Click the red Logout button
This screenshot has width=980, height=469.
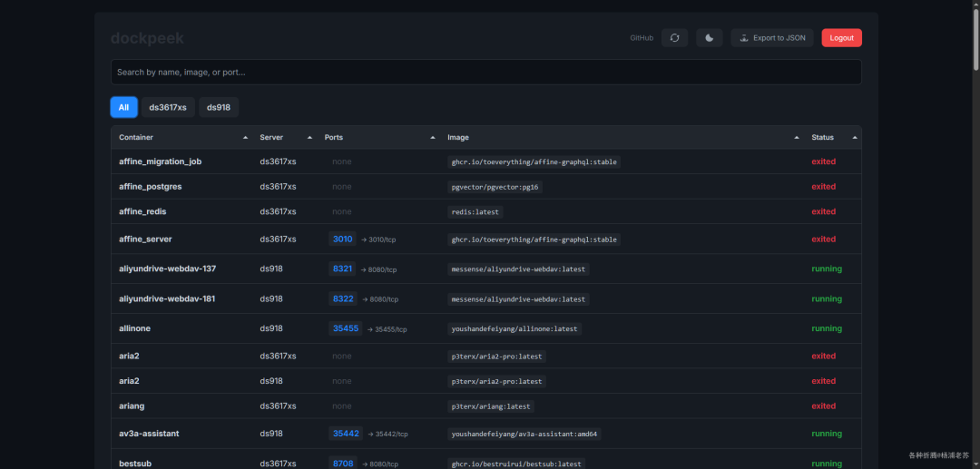841,38
